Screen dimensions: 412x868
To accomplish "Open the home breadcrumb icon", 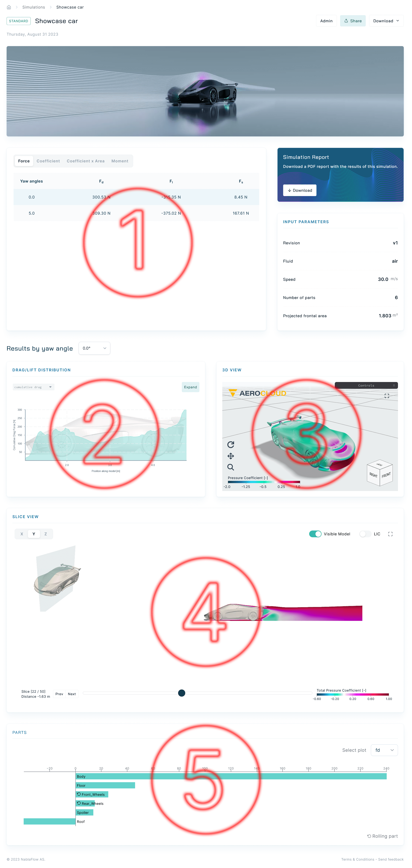I will tap(8, 7).
